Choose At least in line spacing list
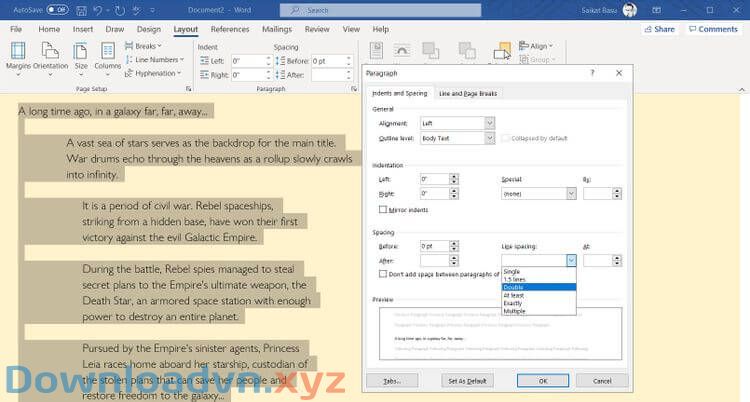The image size is (750, 402). click(x=539, y=295)
